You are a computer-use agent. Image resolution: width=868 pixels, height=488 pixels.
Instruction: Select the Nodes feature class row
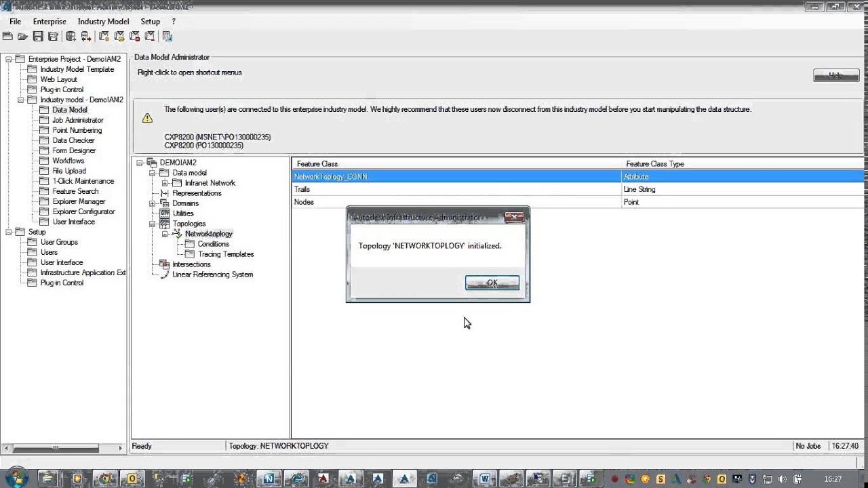pyautogui.click(x=578, y=202)
